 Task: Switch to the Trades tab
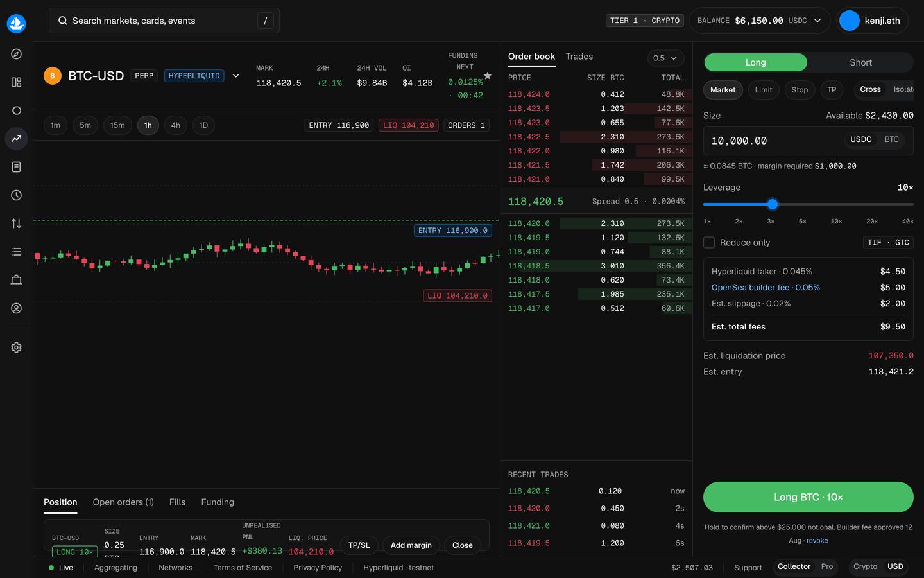click(x=579, y=57)
